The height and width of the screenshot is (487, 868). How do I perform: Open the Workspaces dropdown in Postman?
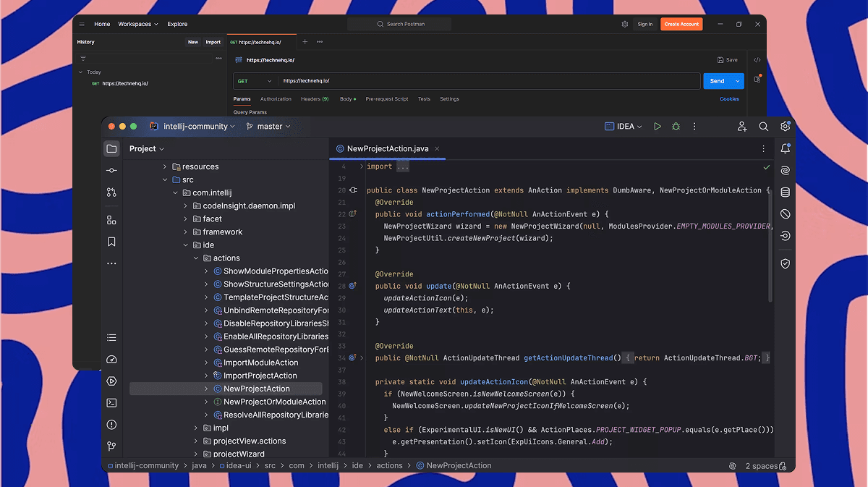tap(138, 24)
